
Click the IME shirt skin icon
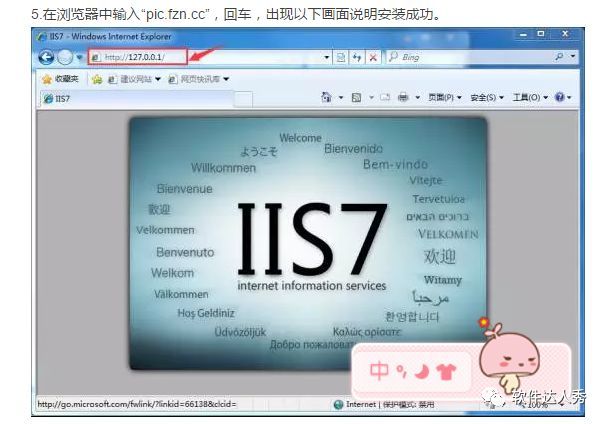pyautogui.click(x=446, y=371)
